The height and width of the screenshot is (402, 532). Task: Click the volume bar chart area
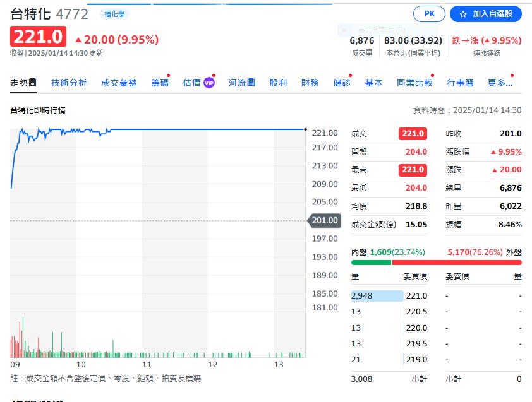point(158,337)
